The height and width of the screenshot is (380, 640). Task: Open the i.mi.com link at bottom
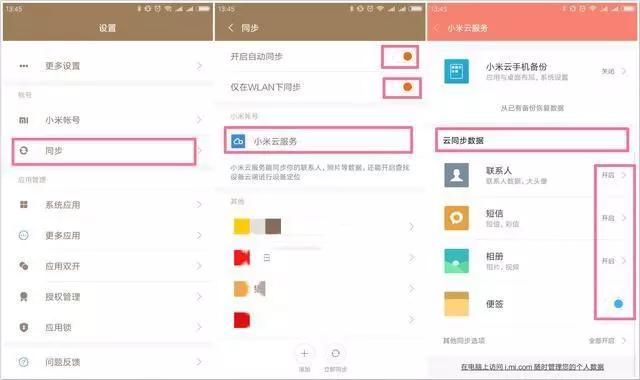click(532, 367)
